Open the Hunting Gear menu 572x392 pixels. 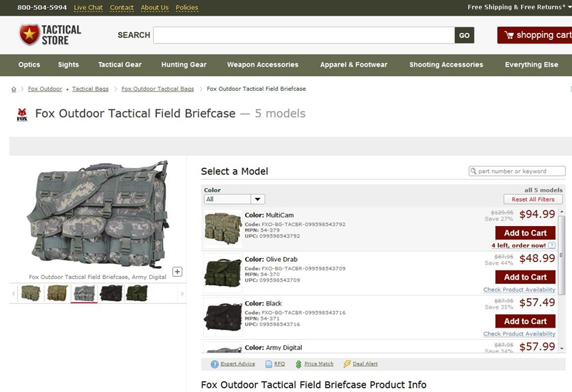184,64
